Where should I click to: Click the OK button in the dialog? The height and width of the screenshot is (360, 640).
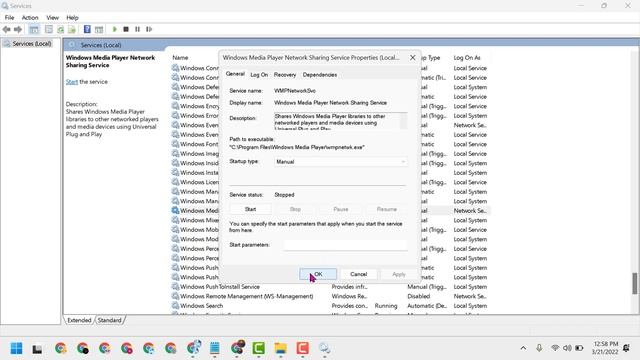coord(318,274)
